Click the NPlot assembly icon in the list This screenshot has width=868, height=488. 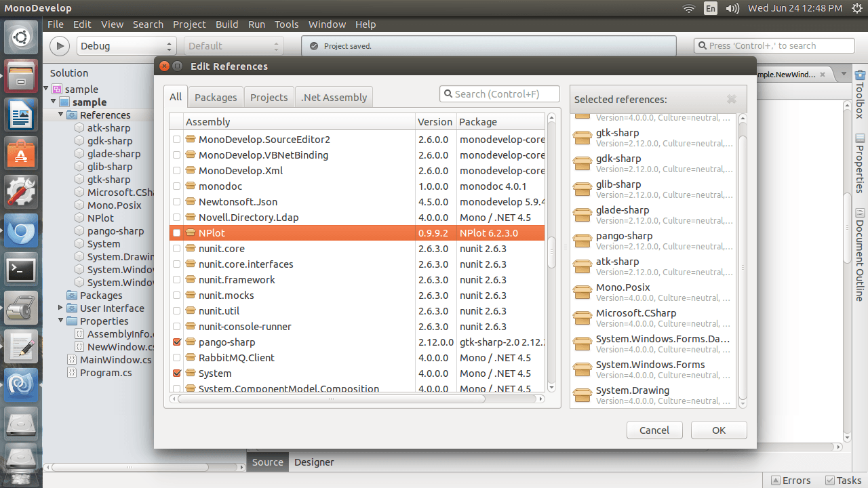pyautogui.click(x=191, y=233)
